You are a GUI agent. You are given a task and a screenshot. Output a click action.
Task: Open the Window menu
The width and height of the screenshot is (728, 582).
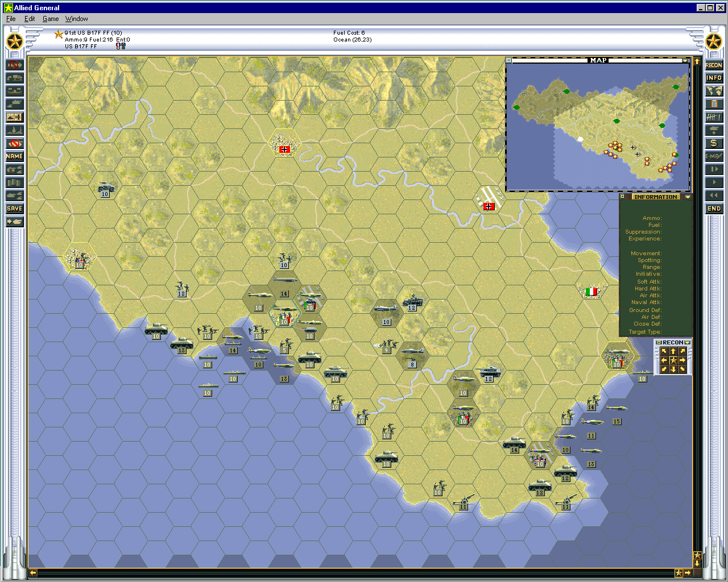77,19
